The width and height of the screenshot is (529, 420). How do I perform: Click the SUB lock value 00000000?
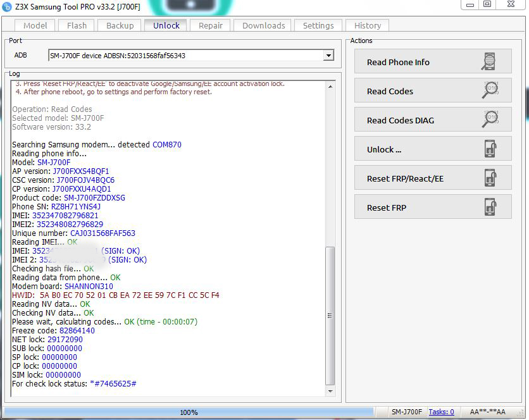[x=65, y=348]
